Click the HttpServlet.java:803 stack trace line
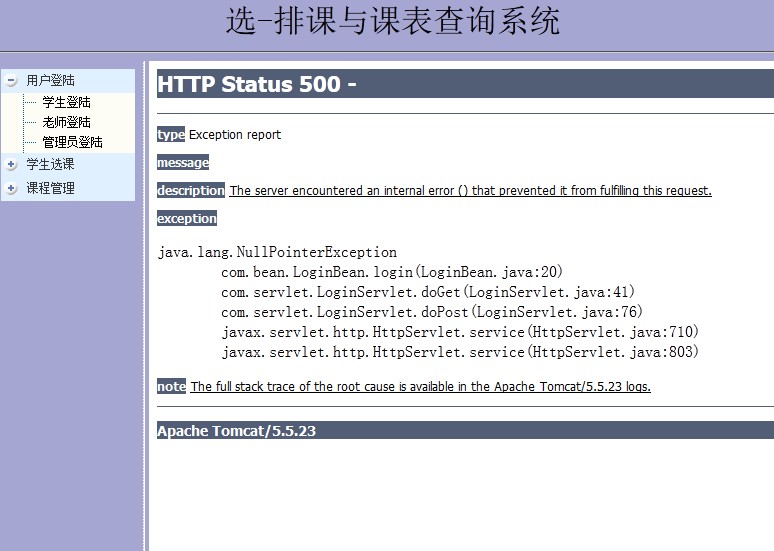The image size is (774, 551). tap(460, 352)
